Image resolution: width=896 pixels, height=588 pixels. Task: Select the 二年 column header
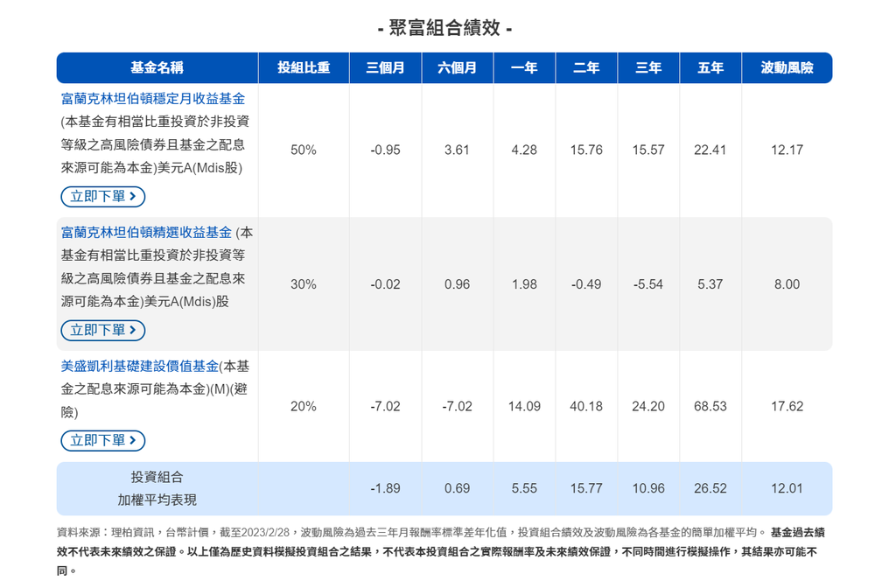pyautogui.click(x=586, y=68)
